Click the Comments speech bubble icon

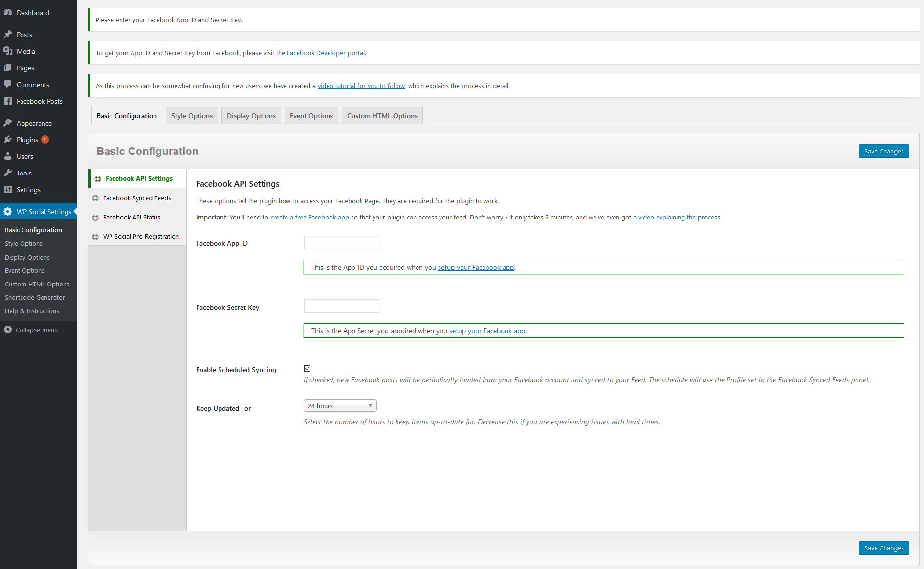8,85
